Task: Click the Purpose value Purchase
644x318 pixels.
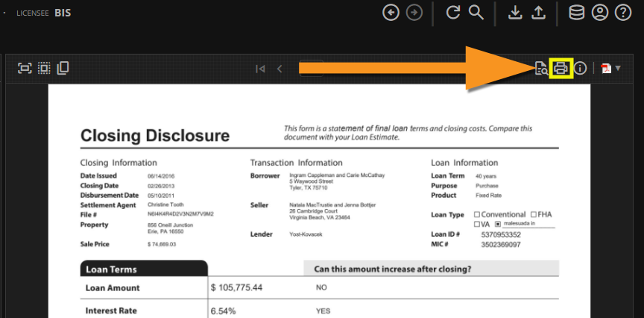Action: point(487,186)
